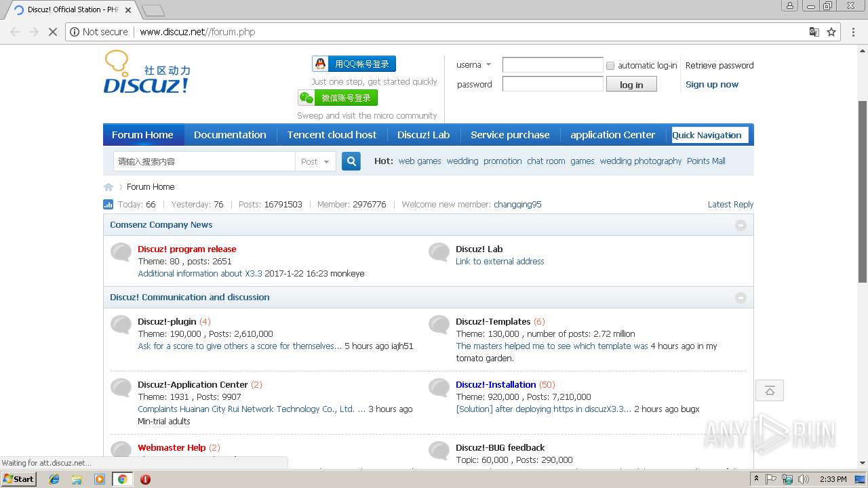Click the hot keyword Points Mall

coord(706,161)
